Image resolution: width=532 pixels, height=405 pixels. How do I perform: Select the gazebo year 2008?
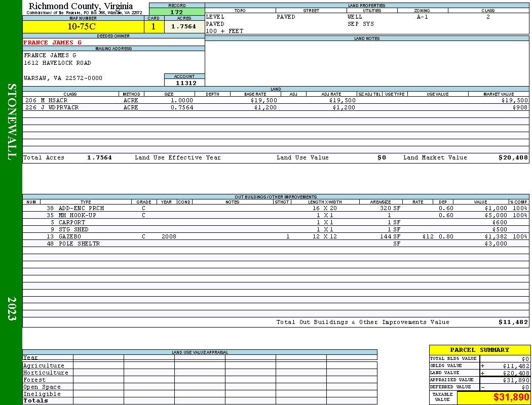pyautogui.click(x=169, y=236)
